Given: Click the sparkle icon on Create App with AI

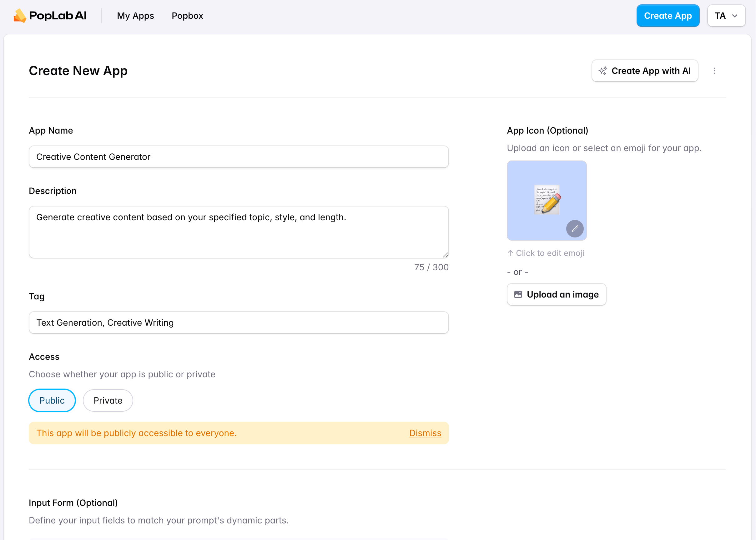Looking at the screenshot, I should coord(602,71).
